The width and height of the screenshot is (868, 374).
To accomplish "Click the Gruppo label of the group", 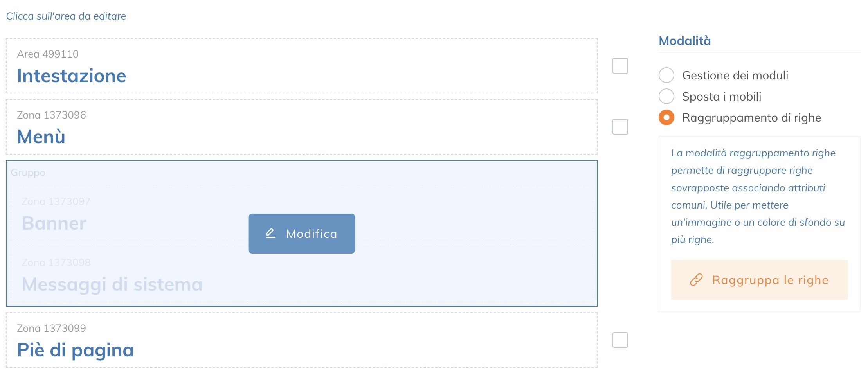I will pos(28,173).
